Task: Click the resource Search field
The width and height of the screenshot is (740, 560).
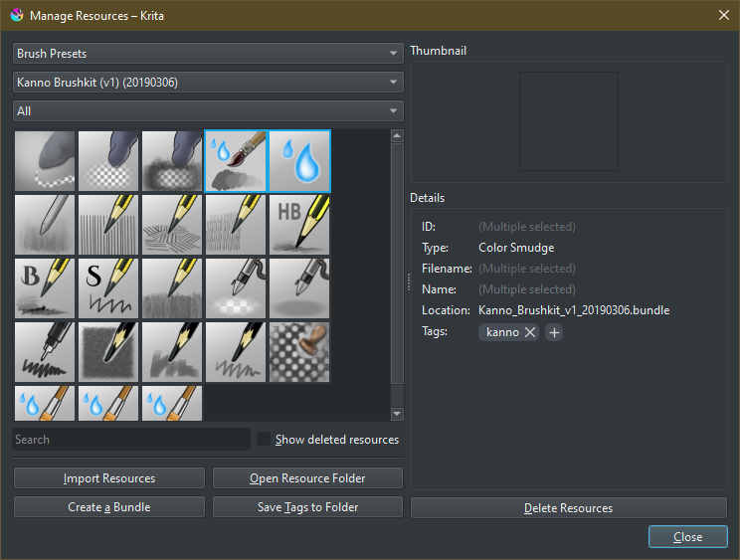Action: pos(131,440)
